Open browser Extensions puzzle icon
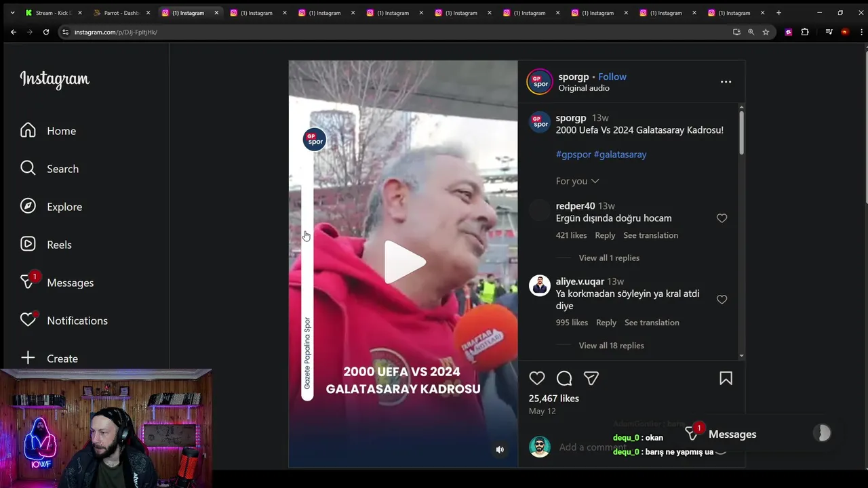The width and height of the screenshot is (868, 488). pyautogui.click(x=805, y=32)
